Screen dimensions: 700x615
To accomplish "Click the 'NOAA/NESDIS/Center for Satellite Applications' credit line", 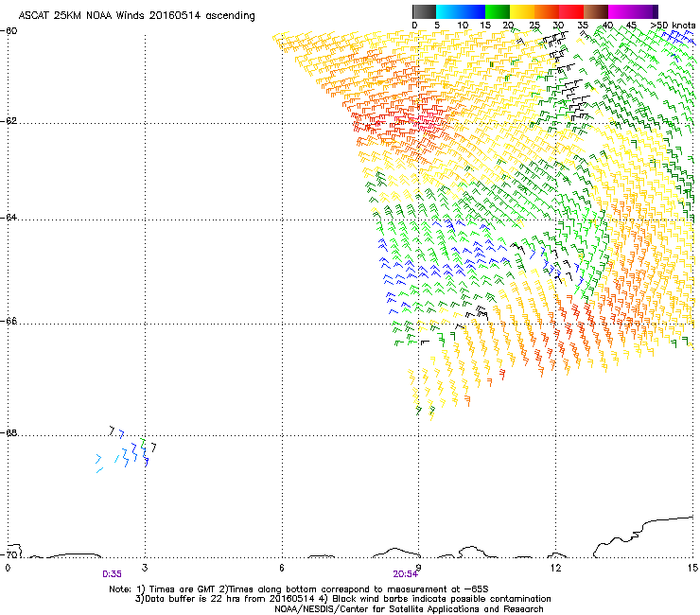I will [x=409, y=609].
